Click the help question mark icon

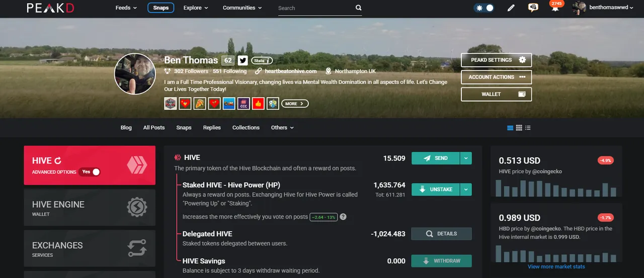pyautogui.click(x=343, y=217)
